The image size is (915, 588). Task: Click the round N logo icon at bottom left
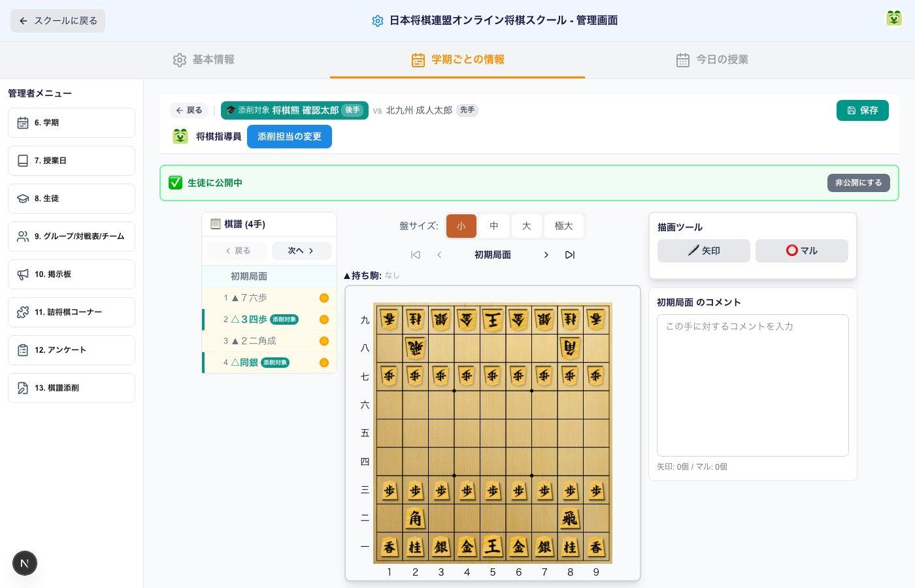tap(25, 563)
